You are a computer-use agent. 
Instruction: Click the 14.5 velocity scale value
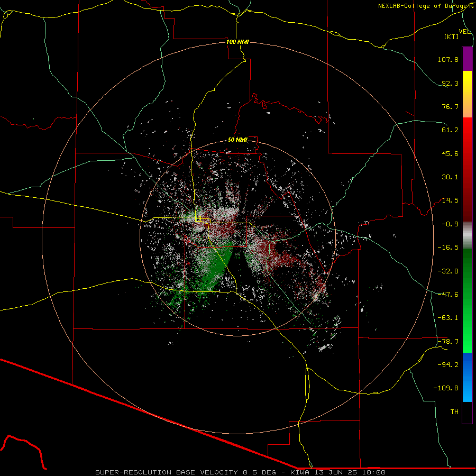[x=450, y=200]
